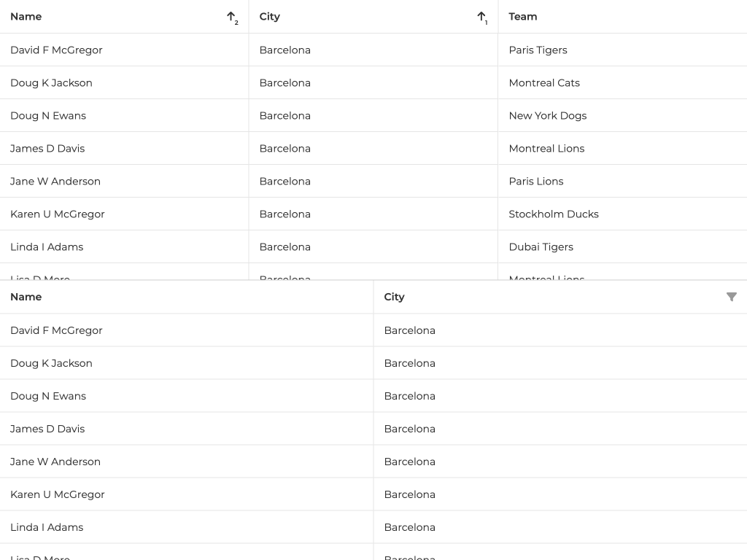Viewport: 747px width, 560px height.
Task: Select Karen U McGregor in the lower grid
Action: (x=58, y=494)
